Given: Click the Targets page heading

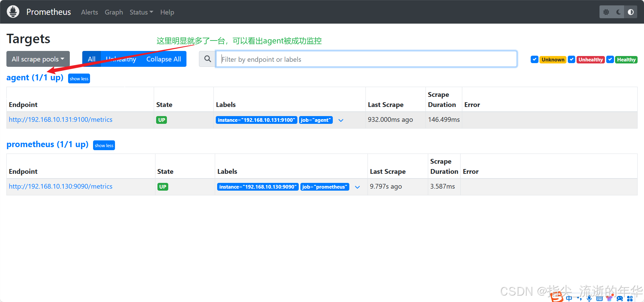Looking at the screenshot, I should [x=28, y=39].
